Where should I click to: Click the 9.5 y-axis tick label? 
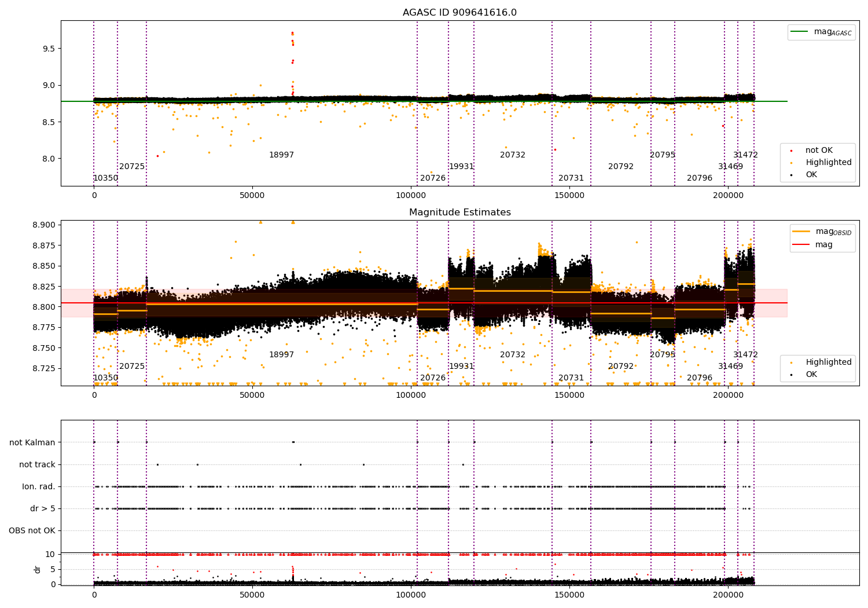click(x=49, y=49)
